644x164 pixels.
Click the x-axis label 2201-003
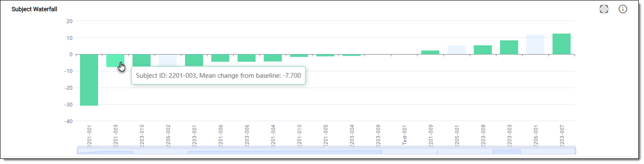click(116, 136)
